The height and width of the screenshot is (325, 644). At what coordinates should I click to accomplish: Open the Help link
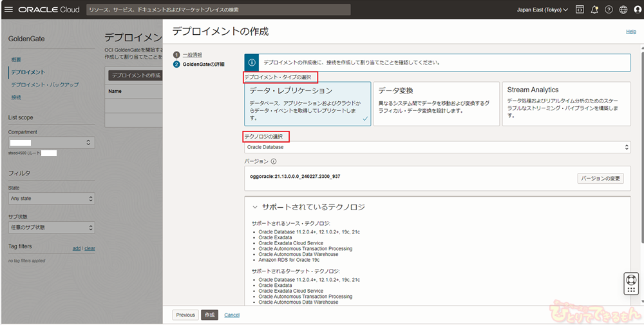[631, 32]
